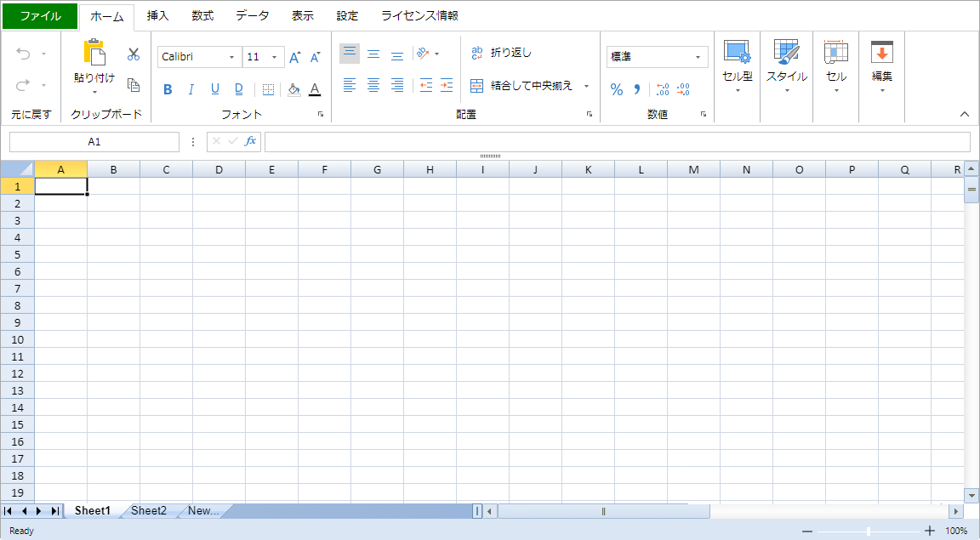Click the increase indent icon

click(447, 85)
